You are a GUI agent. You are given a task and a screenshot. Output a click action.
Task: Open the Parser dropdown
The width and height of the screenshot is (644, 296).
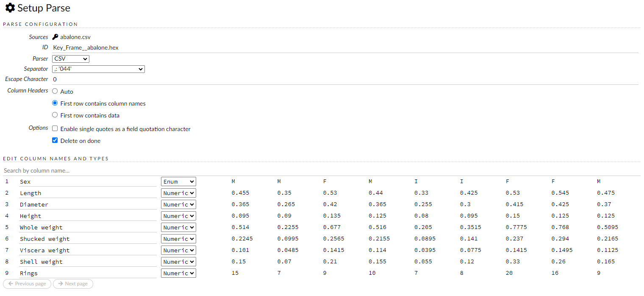(70, 59)
